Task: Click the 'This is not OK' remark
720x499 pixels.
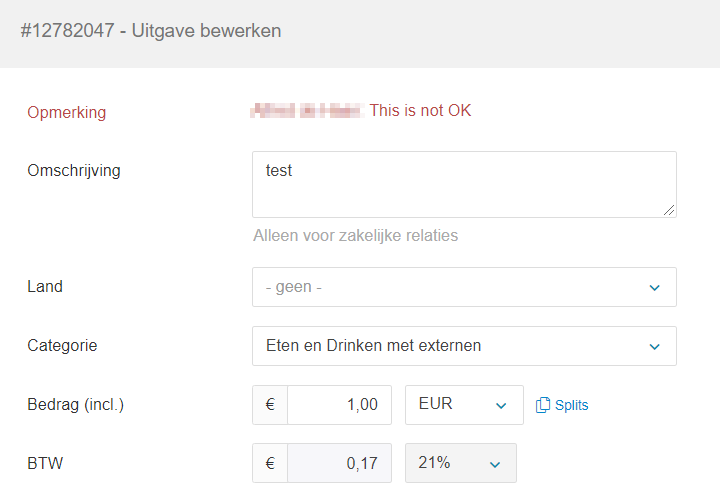Action: pos(420,111)
